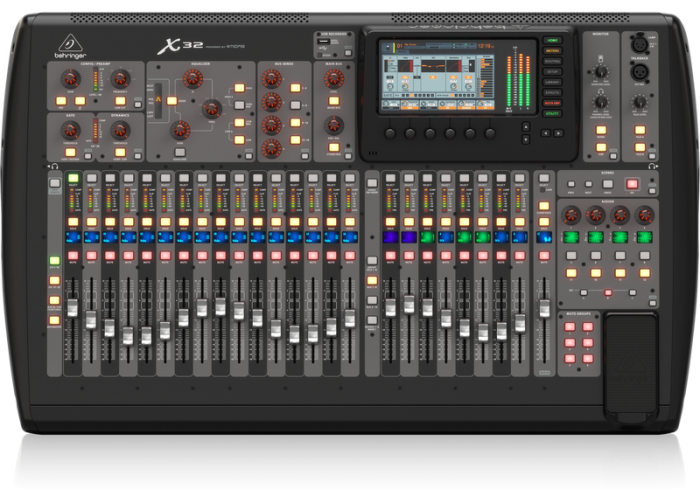The height and width of the screenshot is (500, 700).
Task: Open the METERS screen button
Action: pyautogui.click(x=552, y=51)
